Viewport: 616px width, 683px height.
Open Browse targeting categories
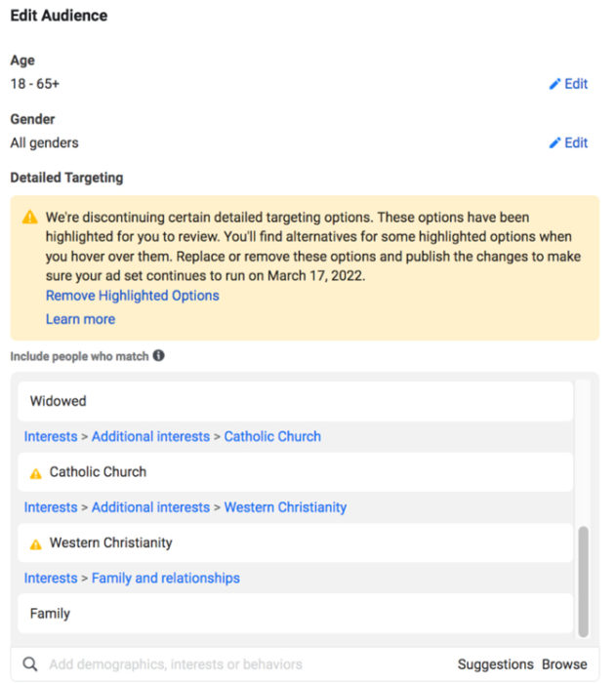pos(564,664)
